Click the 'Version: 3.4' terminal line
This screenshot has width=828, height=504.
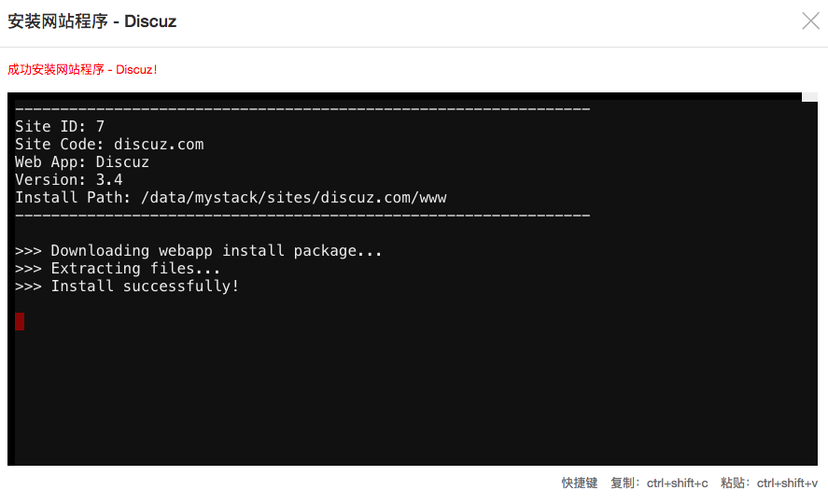pos(69,179)
